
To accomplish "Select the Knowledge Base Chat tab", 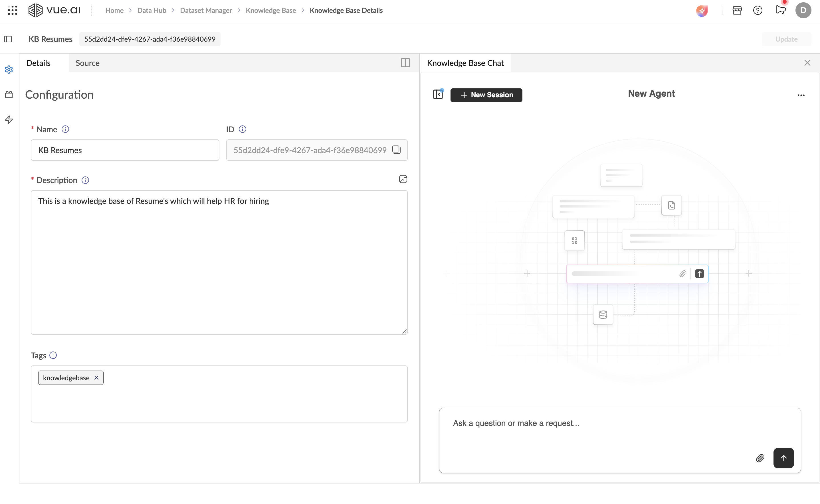I will point(465,63).
